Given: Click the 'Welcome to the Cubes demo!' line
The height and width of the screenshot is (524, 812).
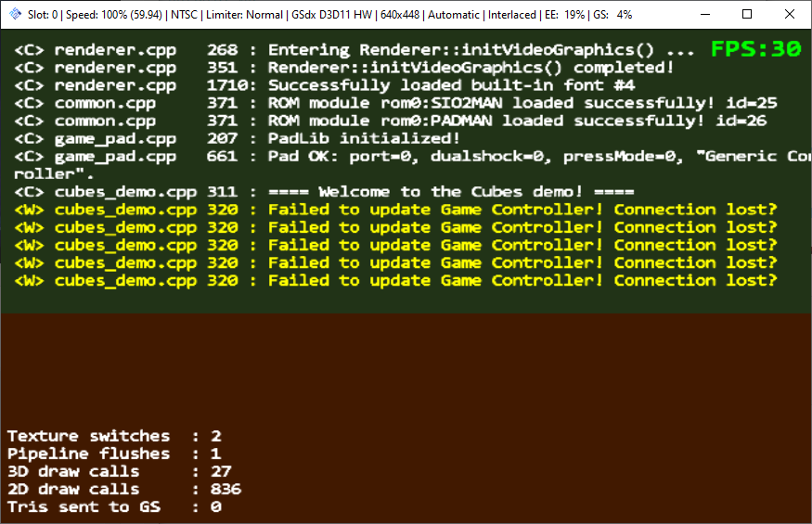Looking at the screenshot, I should point(325,192).
